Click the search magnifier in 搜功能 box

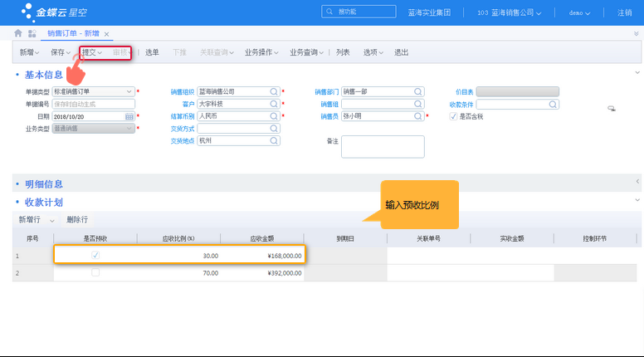pyautogui.click(x=329, y=12)
